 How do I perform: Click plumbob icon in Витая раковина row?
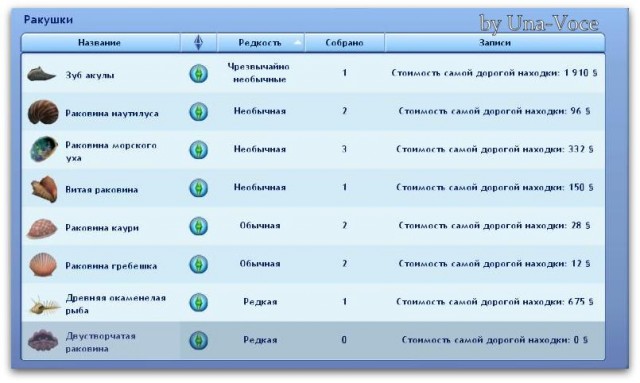tap(198, 188)
